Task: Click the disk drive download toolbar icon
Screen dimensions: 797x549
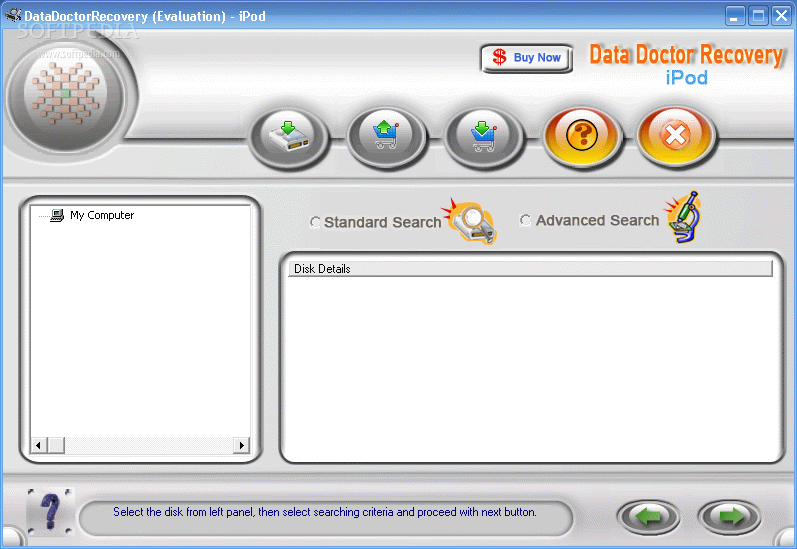Action: 289,137
